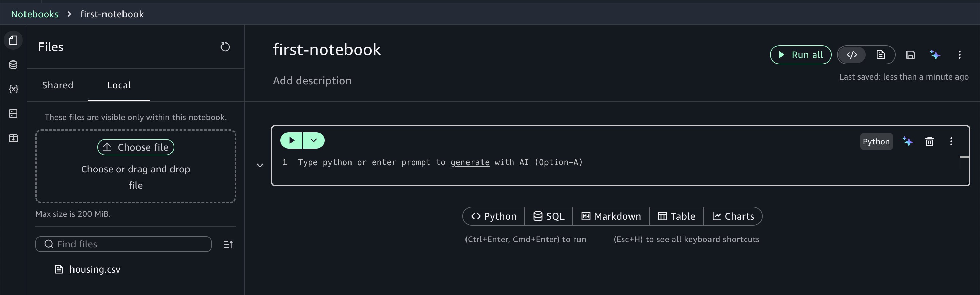Refresh the Files list
Screen dimensions: 980x295
(x=225, y=47)
